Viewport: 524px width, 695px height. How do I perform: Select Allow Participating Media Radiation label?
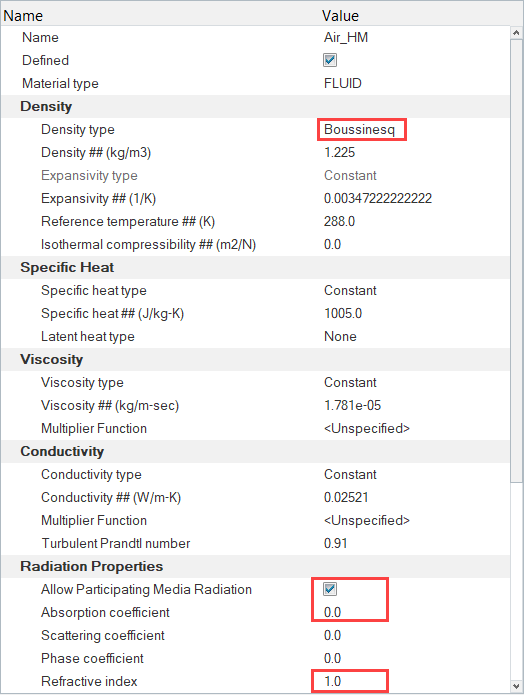tap(146, 589)
